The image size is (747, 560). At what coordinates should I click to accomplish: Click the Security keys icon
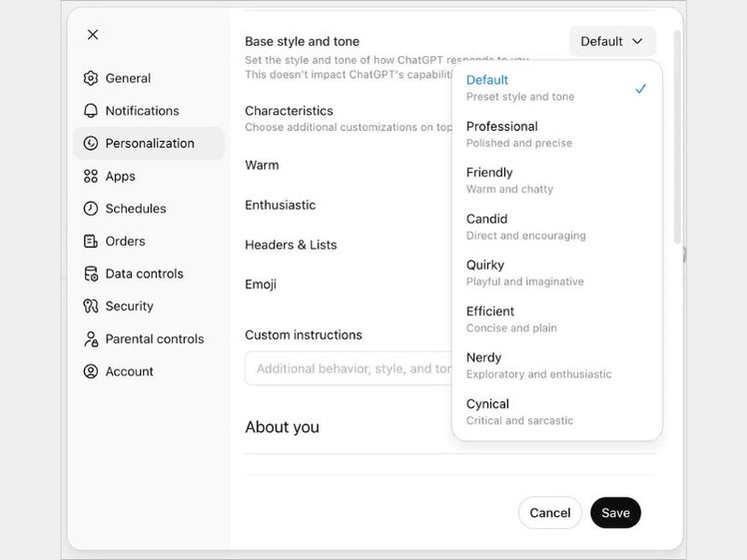pos(91,306)
